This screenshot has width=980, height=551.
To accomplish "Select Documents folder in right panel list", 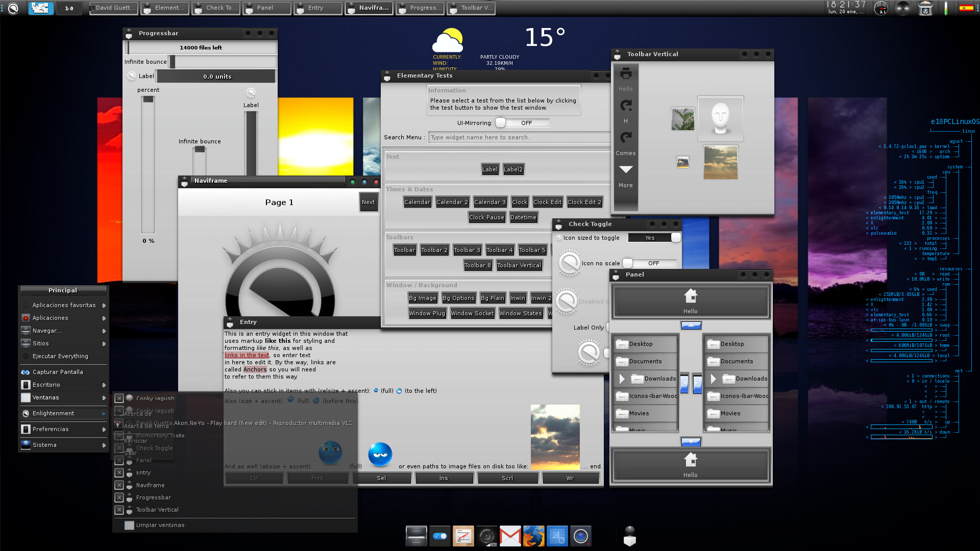I will pyautogui.click(x=737, y=361).
